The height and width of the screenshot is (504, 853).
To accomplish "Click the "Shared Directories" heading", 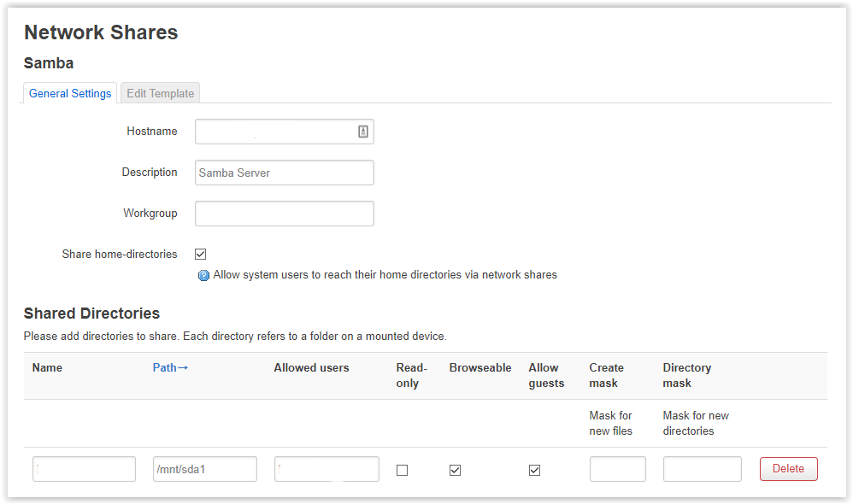I will click(x=92, y=314).
